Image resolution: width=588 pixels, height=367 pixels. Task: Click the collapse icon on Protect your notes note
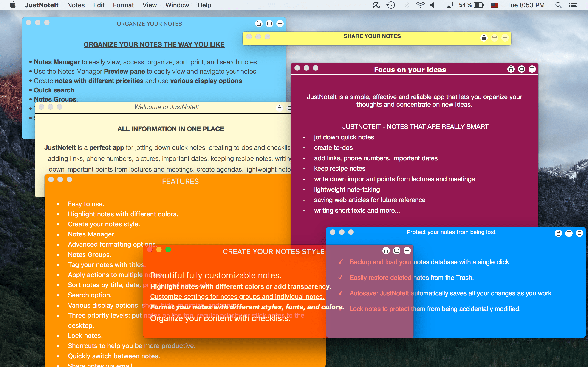569,233
